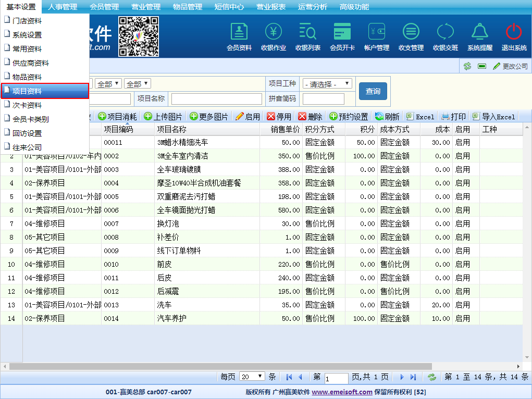The width and height of the screenshot is (532, 399).
Task: Click the 会员开卡 card icon
Action: tap(342, 32)
